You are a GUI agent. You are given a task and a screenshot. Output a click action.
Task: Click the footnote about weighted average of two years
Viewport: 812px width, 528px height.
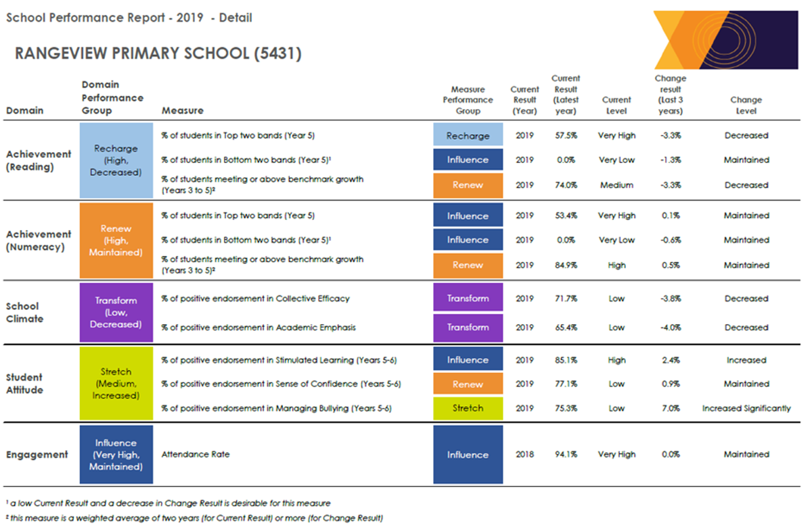coord(194,518)
